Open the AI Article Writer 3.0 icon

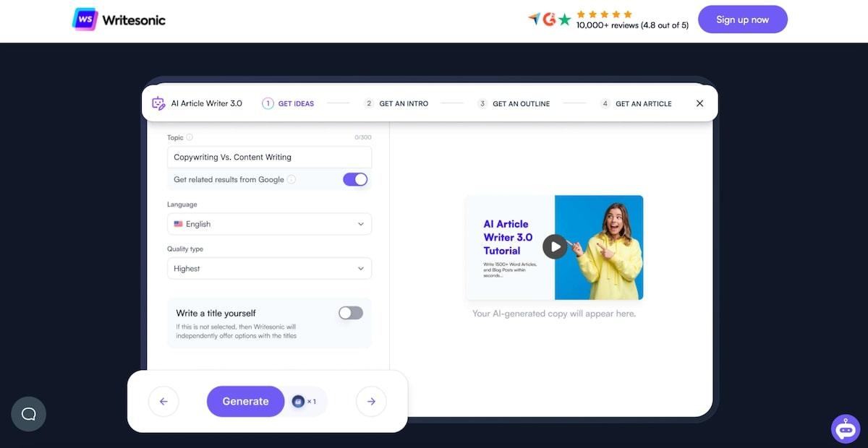click(x=158, y=103)
